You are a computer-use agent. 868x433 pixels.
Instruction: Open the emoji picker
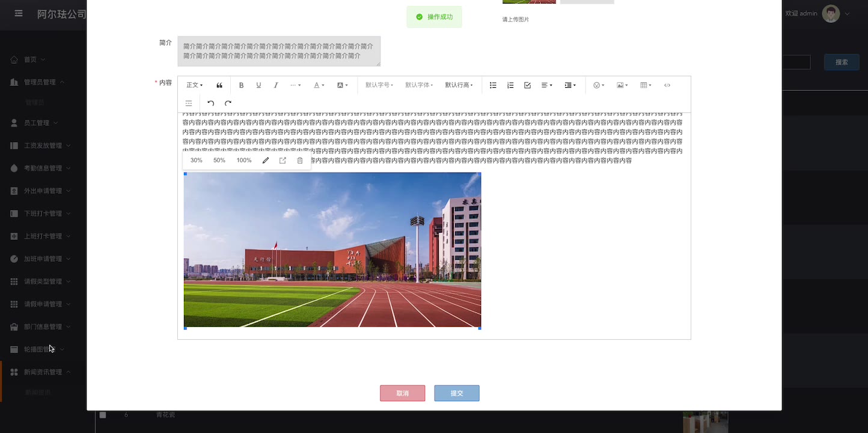[x=599, y=85]
